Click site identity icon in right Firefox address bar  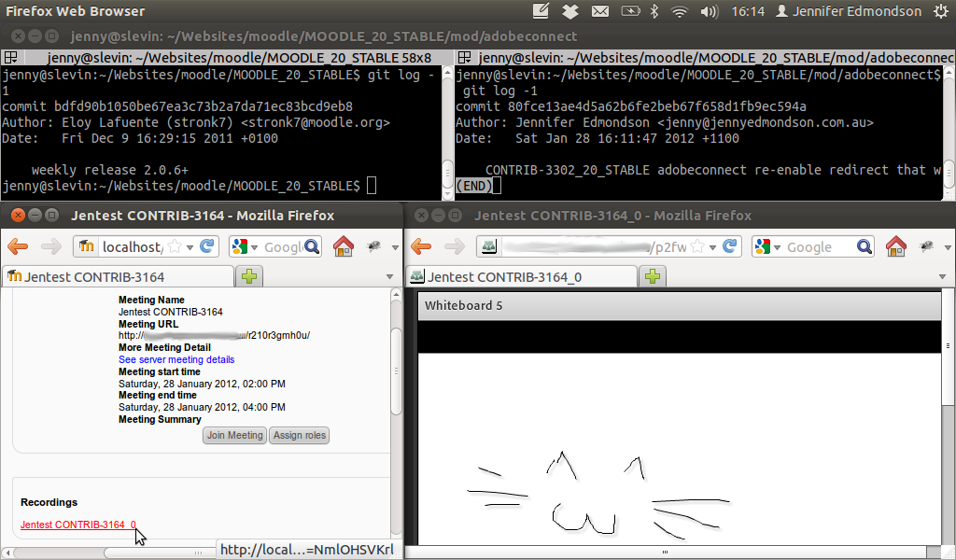(489, 246)
